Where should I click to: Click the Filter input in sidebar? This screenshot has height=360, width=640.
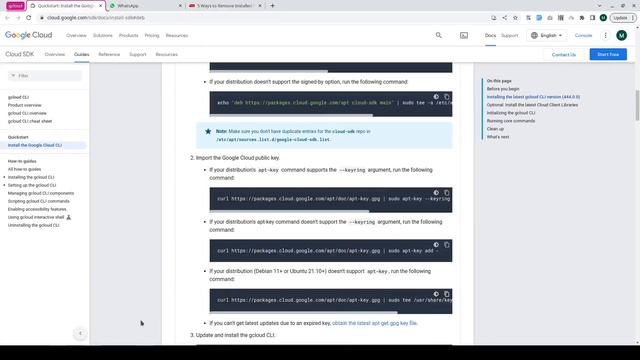click(x=45, y=76)
